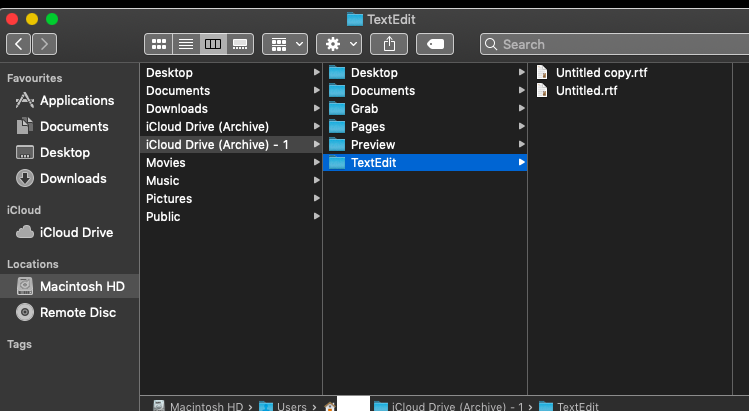Open the Pages folder
The width and height of the screenshot is (749, 411).
[x=425, y=127]
